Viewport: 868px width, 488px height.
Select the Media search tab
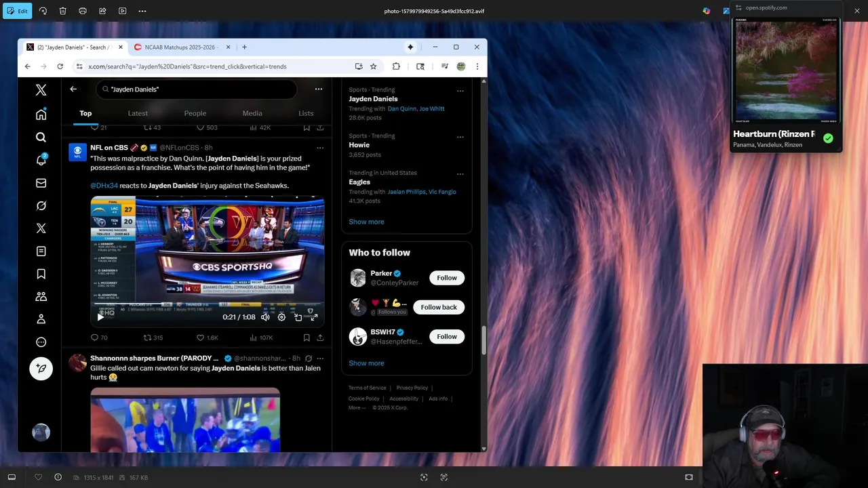pyautogui.click(x=252, y=113)
